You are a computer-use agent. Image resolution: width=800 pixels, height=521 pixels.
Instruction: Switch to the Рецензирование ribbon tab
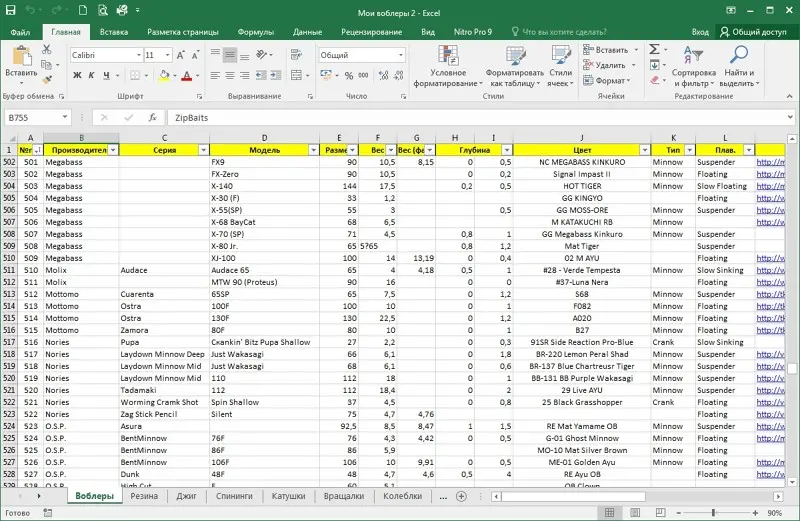371,32
